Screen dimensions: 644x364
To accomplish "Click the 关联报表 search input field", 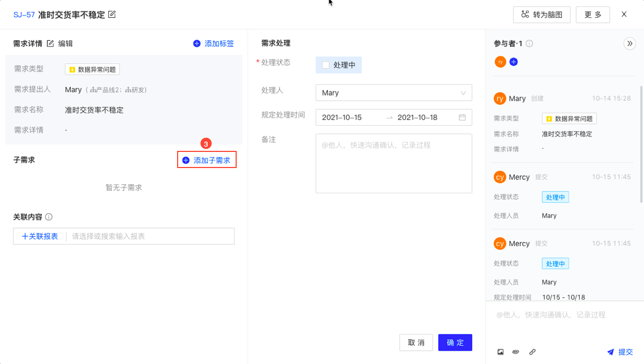I will [x=150, y=236].
